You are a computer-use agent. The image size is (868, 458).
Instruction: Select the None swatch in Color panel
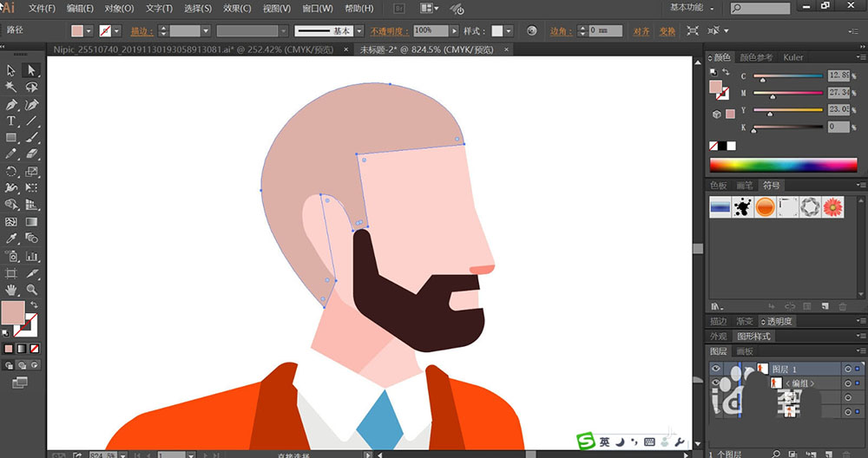tap(713, 146)
